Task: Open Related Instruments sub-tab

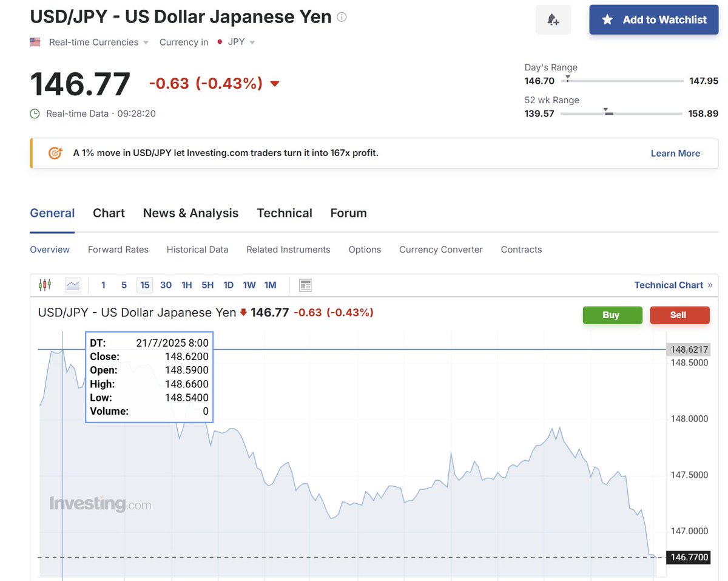Action: coord(288,250)
